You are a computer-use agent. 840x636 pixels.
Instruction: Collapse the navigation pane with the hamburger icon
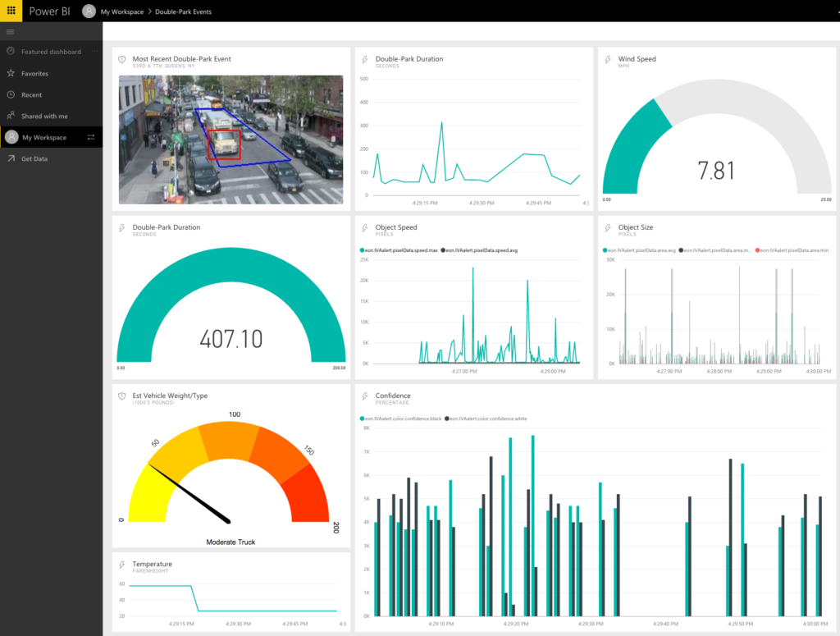(x=10, y=31)
